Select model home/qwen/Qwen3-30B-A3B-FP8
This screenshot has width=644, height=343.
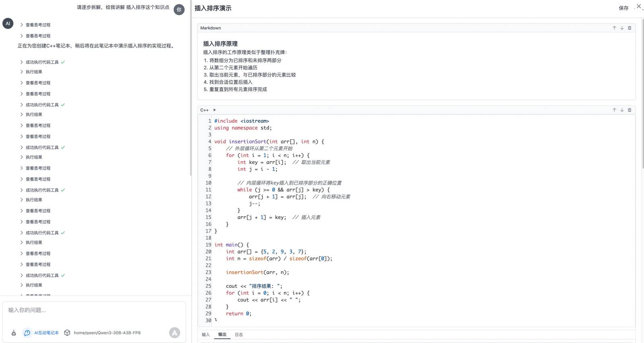click(107, 333)
